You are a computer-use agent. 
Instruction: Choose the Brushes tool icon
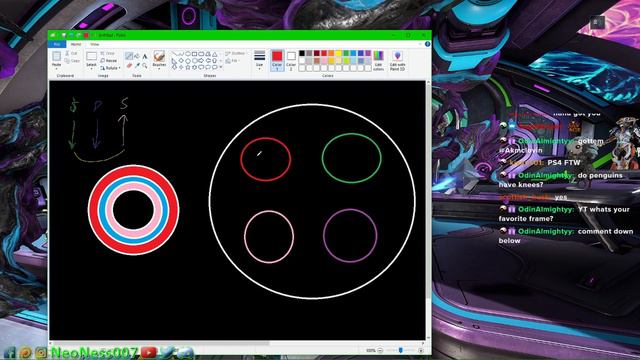click(x=159, y=56)
